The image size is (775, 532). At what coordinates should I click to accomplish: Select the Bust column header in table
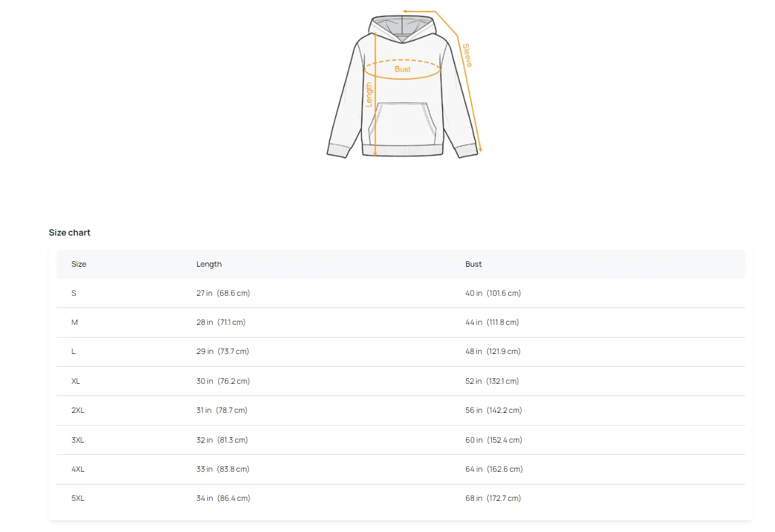click(474, 264)
